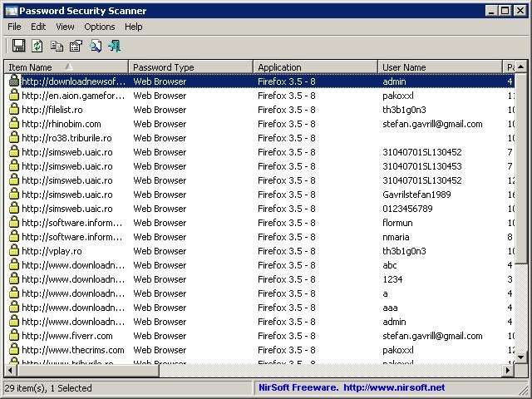The width and height of the screenshot is (532, 399).
Task: Click user name Gavrilstefan1989
Action: coord(416,195)
